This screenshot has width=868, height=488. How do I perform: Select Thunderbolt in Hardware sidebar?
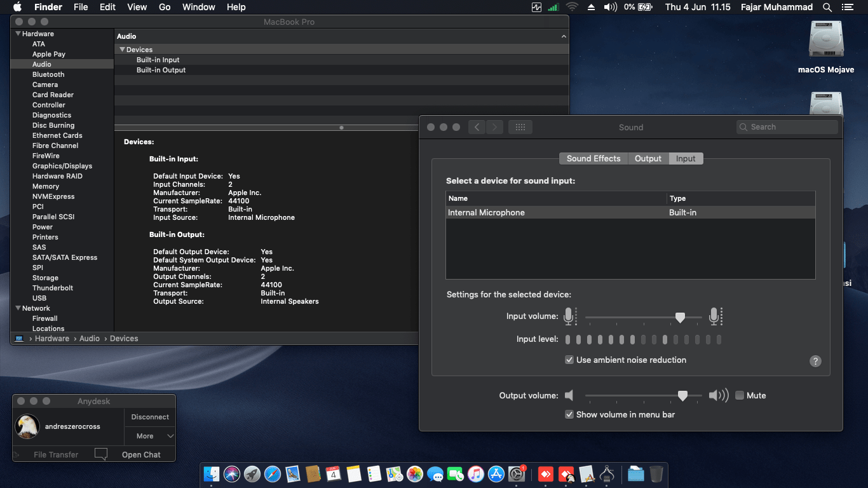click(x=53, y=288)
